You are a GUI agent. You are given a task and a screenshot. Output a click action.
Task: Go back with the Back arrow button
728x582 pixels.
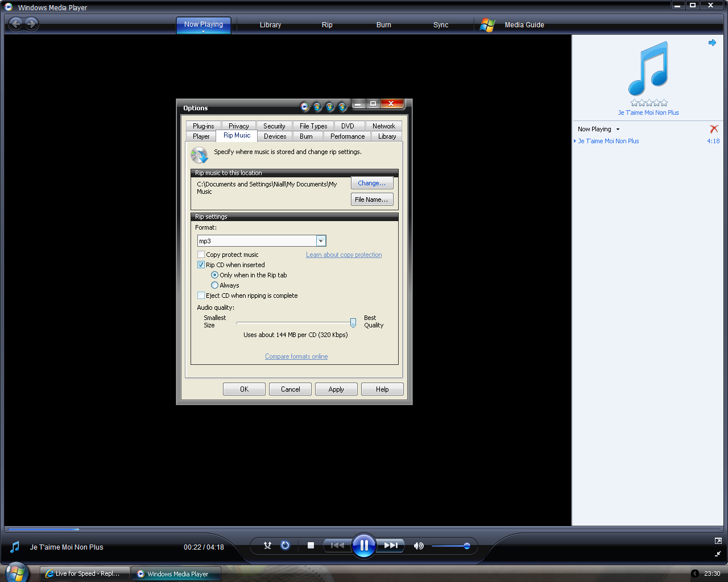[x=16, y=24]
